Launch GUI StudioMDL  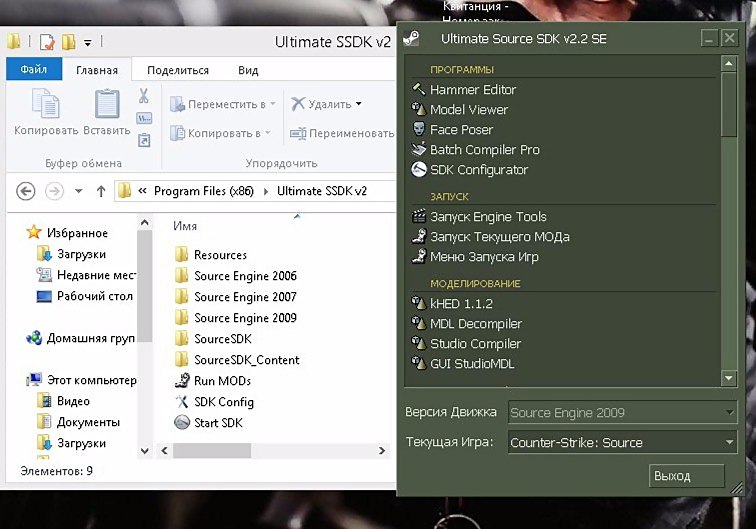[x=462, y=364]
